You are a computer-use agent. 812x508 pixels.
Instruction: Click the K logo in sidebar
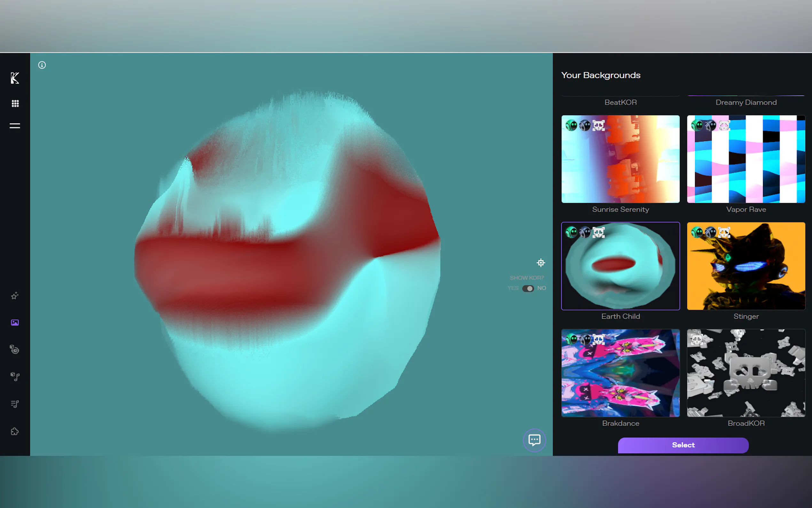coord(15,78)
